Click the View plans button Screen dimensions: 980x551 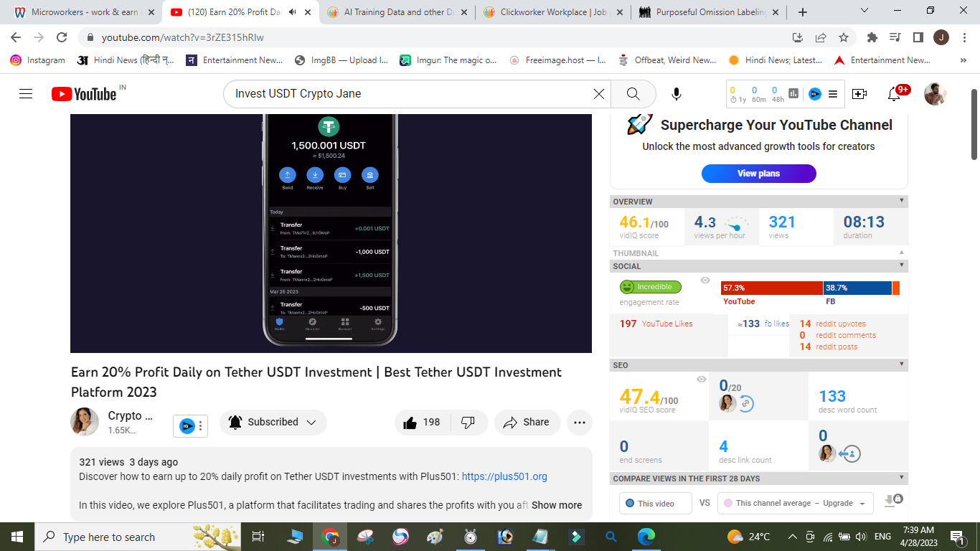pos(758,174)
